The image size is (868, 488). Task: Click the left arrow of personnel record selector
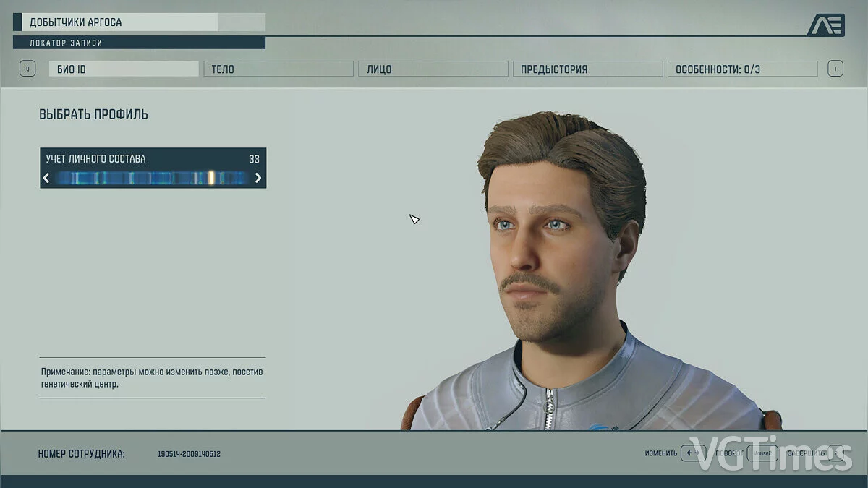(x=46, y=178)
